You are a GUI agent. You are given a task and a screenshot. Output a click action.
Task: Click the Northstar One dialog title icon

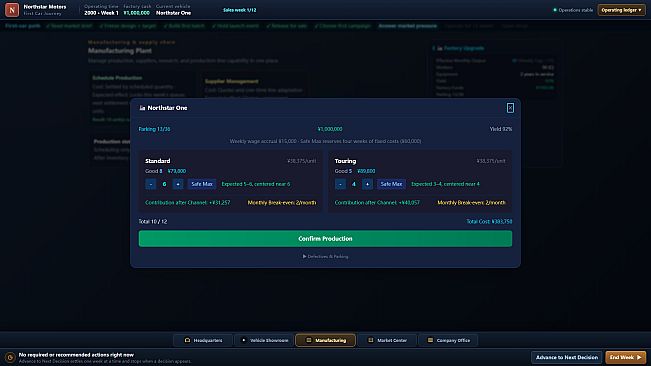[142, 108]
